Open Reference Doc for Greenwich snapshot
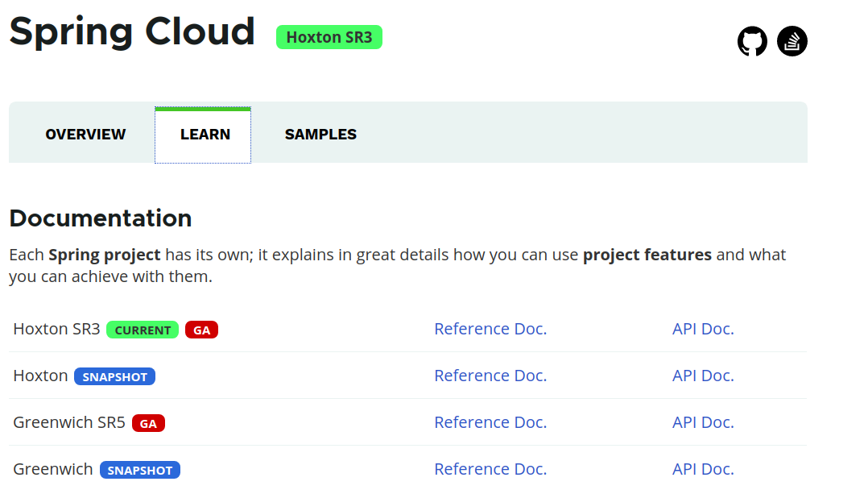The height and width of the screenshot is (494, 868). pyautogui.click(x=490, y=468)
